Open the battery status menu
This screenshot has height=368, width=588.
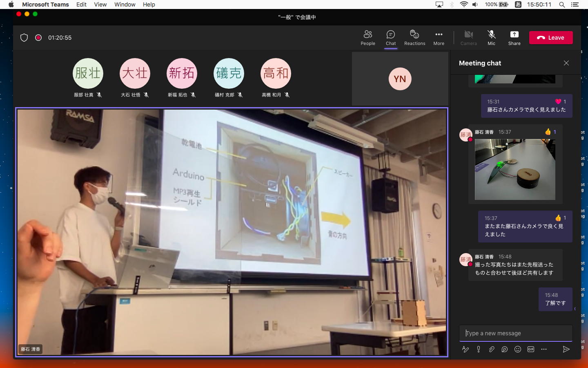[x=497, y=4]
